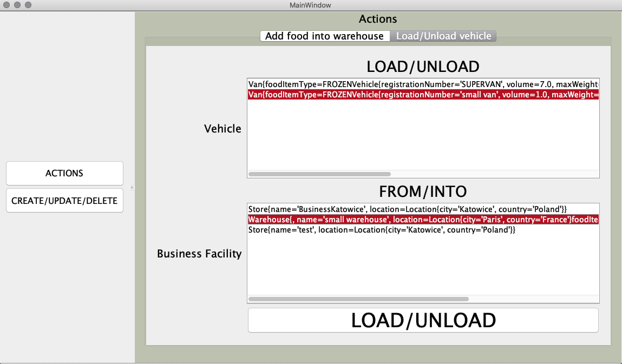The image size is (622, 364).
Task: Select the Load/Unload vehicle tab
Action: pyautogui.click(x=443, y=36)
